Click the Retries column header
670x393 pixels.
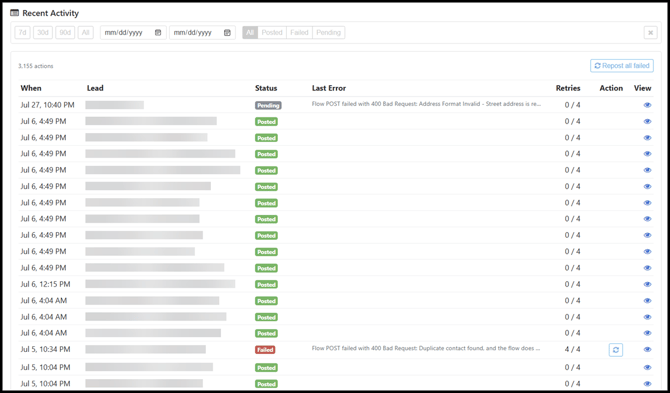[x=568, y=88]
